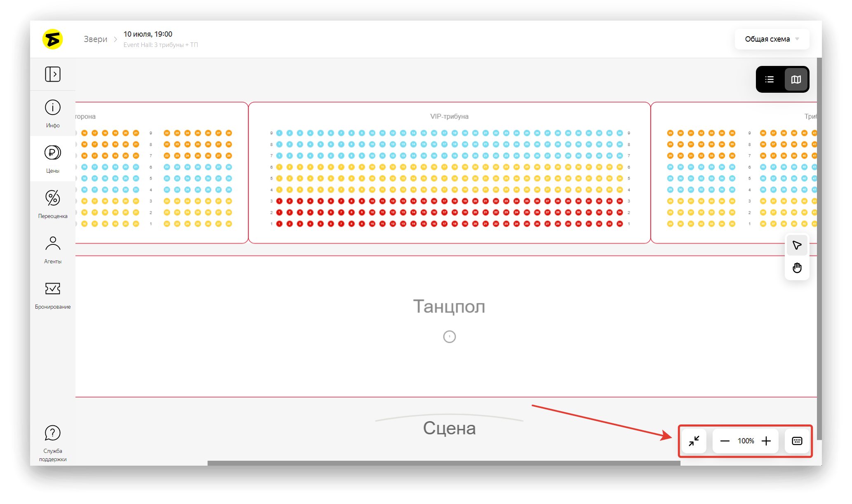
Task: Switch to list view mode
Action: coord(770,80)
